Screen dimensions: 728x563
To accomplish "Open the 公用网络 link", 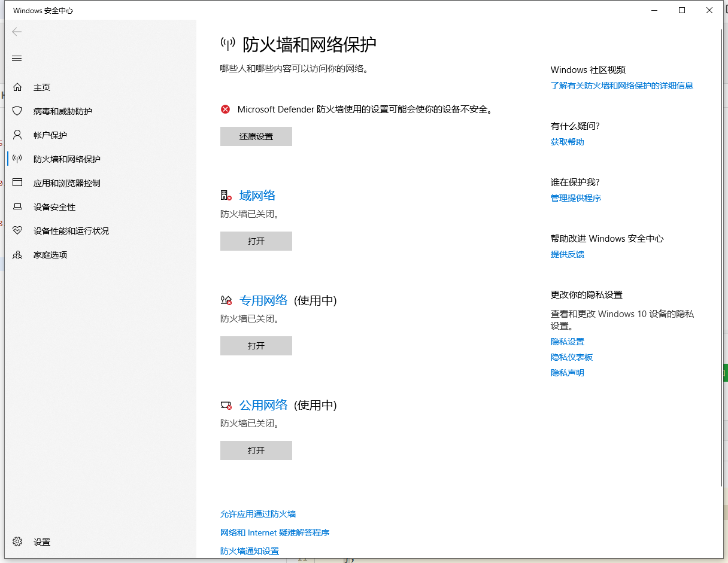I will tap(263, 405).
